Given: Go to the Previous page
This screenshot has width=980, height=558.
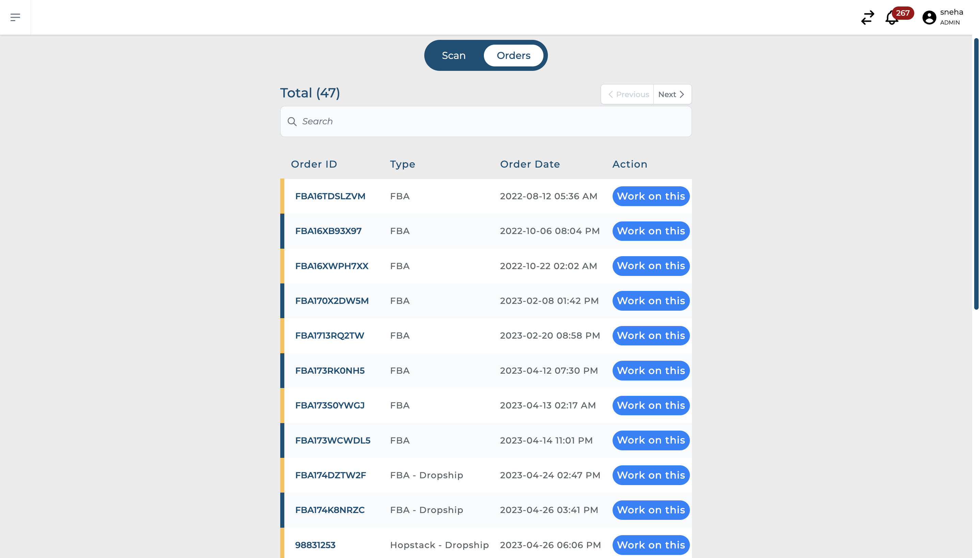Looking at the screenshot, I should (628, 94).
